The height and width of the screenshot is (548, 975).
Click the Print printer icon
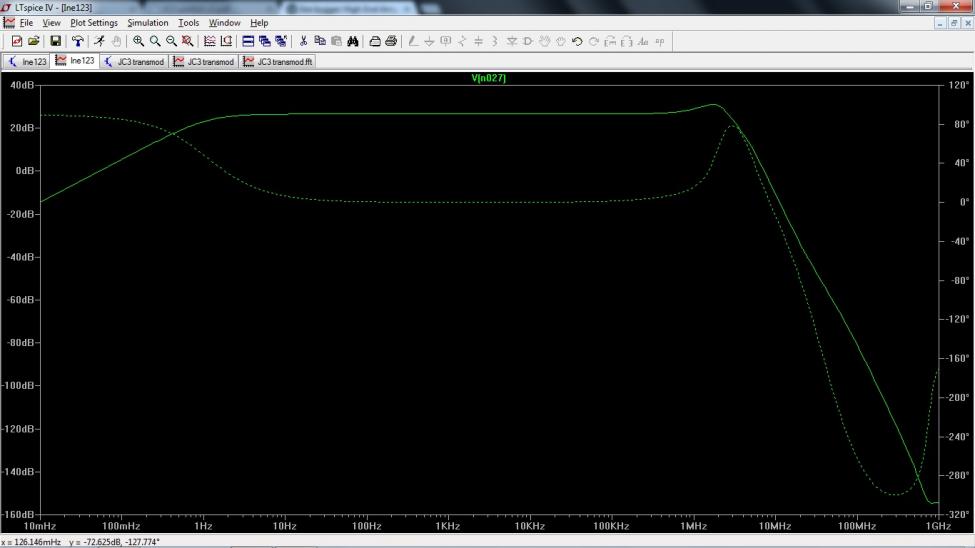[391, 41]
